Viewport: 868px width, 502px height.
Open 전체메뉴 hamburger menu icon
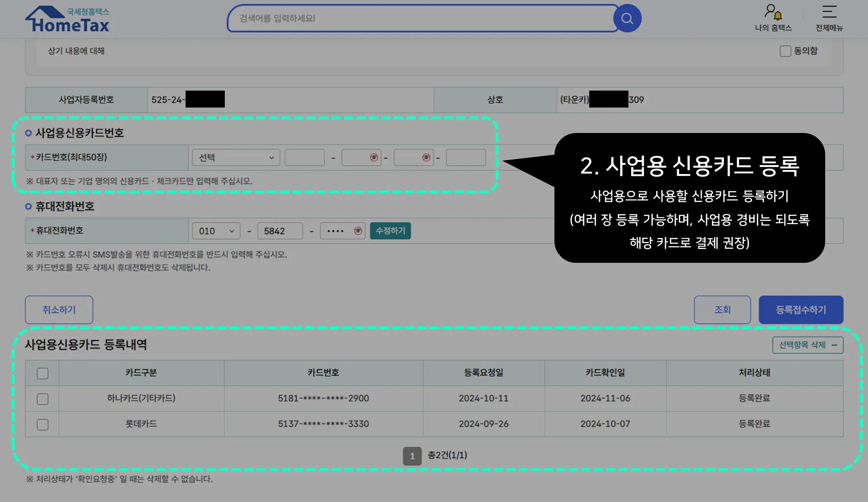click(829, 12)
